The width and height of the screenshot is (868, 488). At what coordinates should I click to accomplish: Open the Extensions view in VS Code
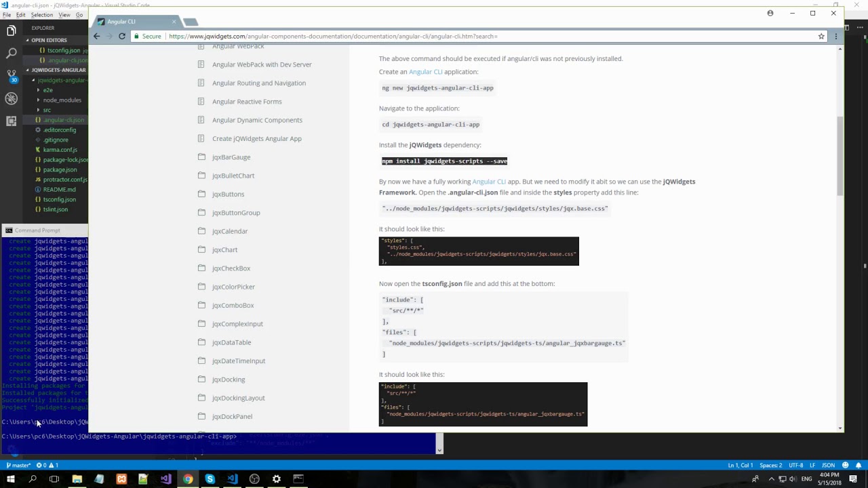click(11, 121)
